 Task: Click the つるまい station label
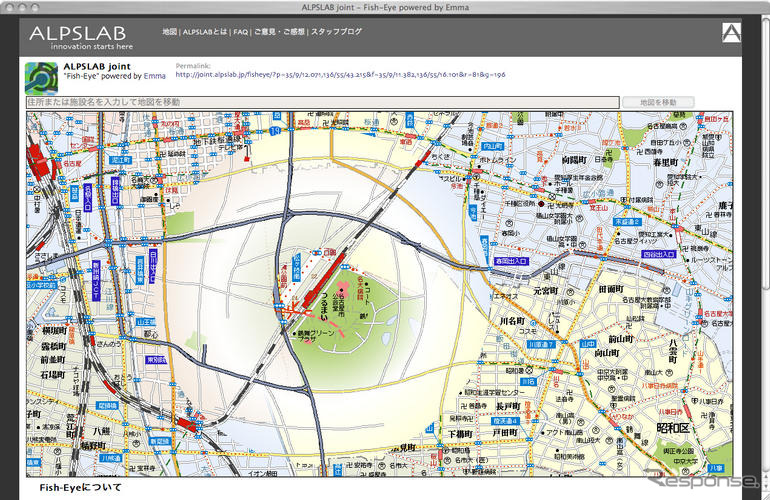click(x=324, y=307)
